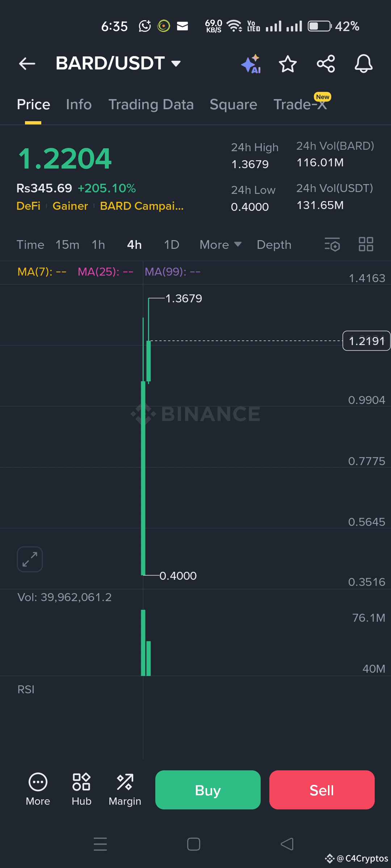Tap the BARD Campaign tag link
The image size is (391, 868).
(142, 206)
